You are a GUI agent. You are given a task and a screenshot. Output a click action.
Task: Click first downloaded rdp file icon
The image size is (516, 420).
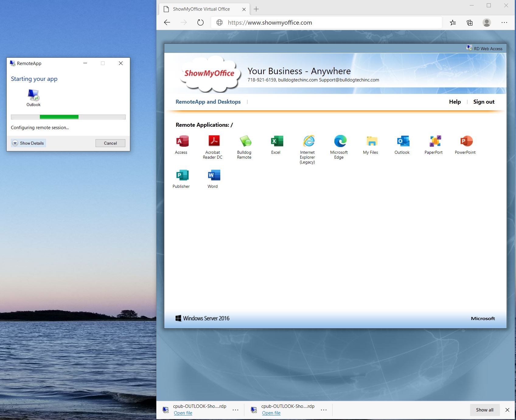166,410
